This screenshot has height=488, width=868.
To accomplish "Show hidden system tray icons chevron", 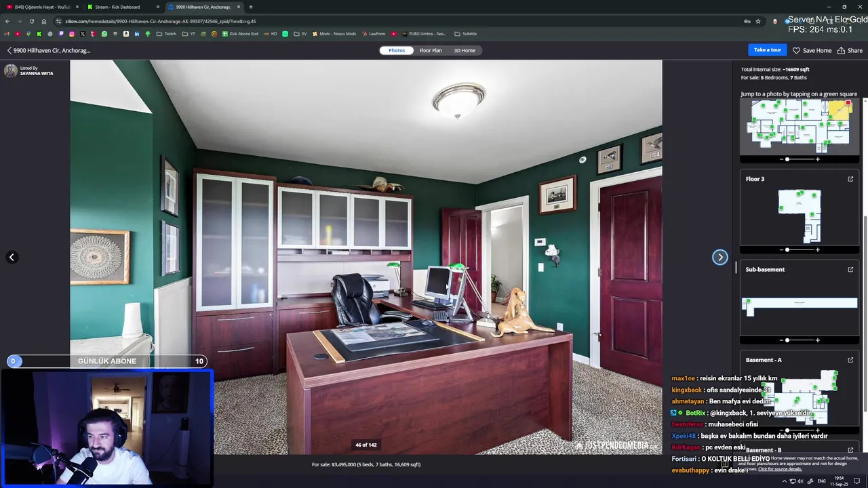I will pyautogui.click(x=785, y=481).
